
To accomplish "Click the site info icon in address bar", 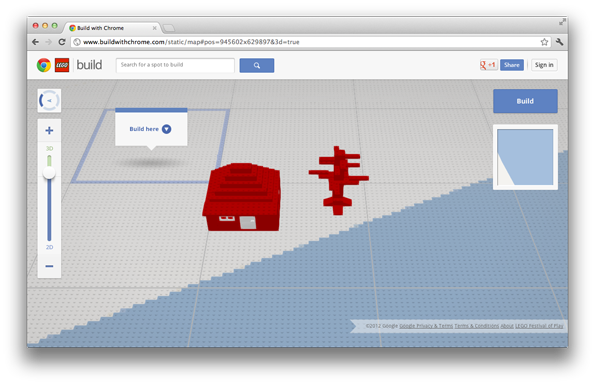I will (77, 42).
